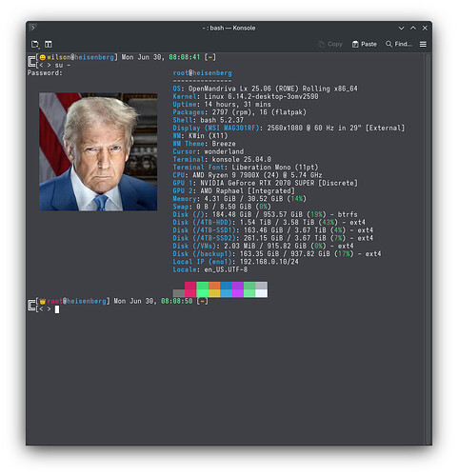Click the Swap 0 B line

[x=222, y=207]
